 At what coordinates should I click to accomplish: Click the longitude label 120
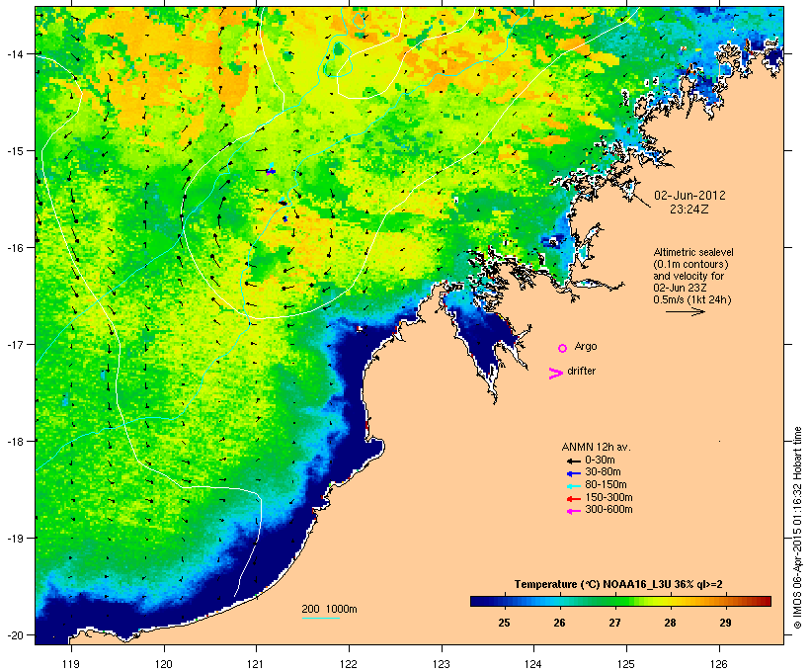click(164, 664)
